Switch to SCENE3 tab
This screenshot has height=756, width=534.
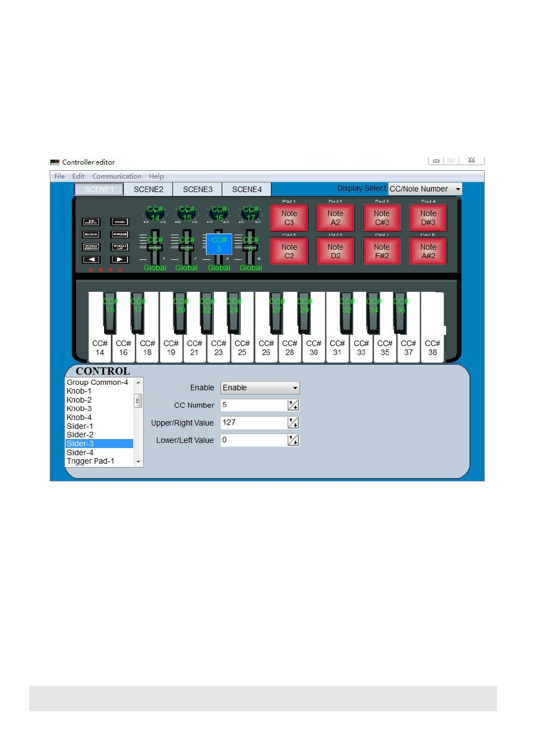(x=198, y=189)
